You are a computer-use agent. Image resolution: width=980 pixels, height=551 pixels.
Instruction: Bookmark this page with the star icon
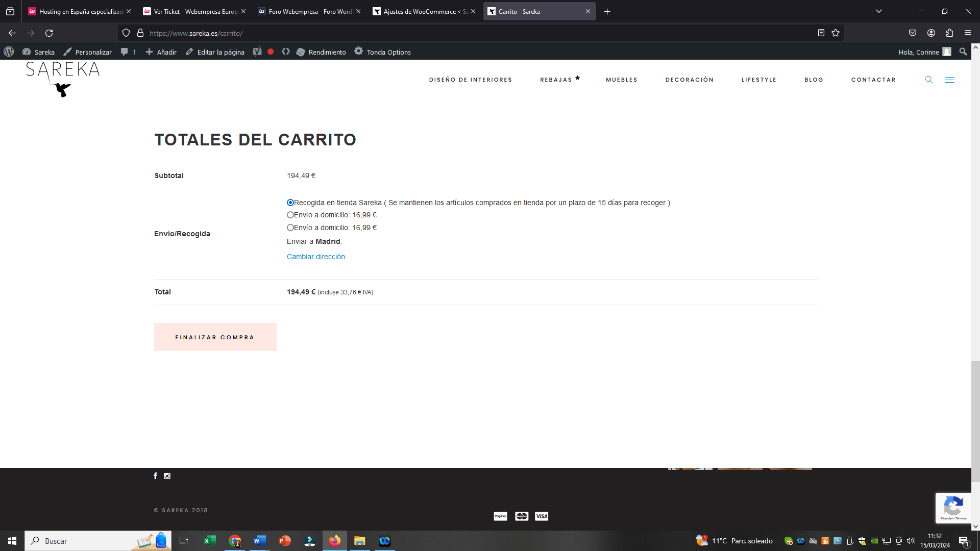pyautogui.click(x=836, y=33)
